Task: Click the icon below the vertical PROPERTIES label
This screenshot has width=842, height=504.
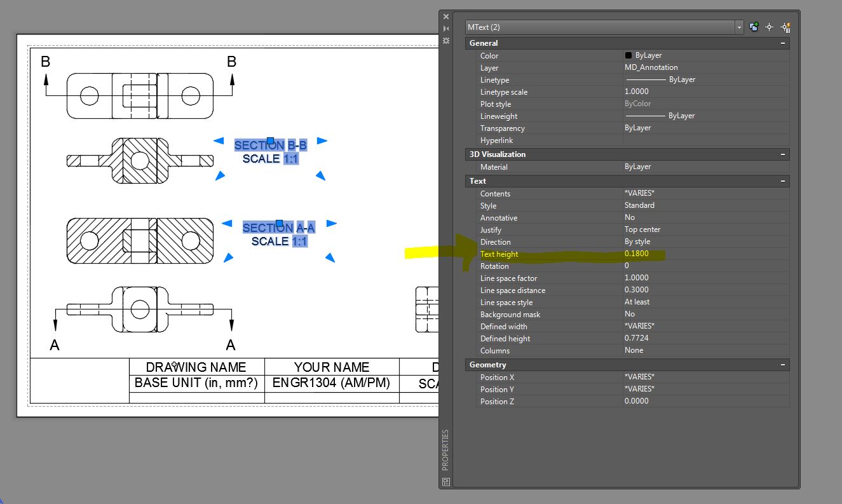Action: [446, 481]
